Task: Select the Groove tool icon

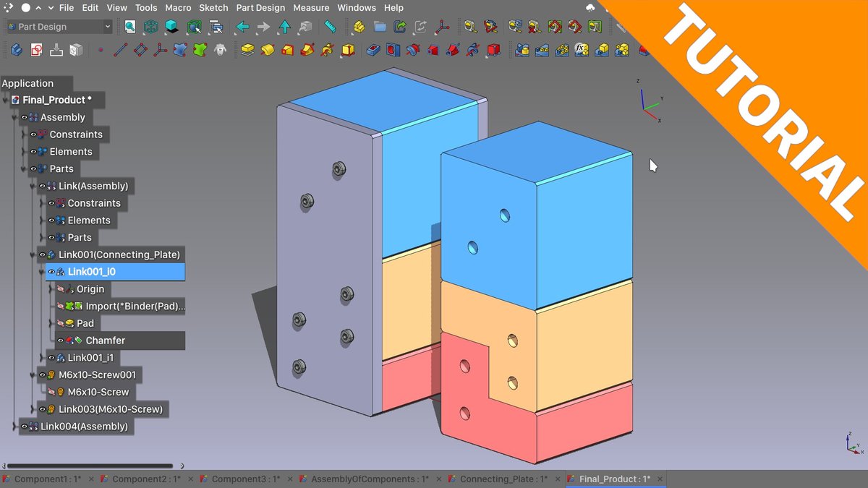Action: coord(413,50)
